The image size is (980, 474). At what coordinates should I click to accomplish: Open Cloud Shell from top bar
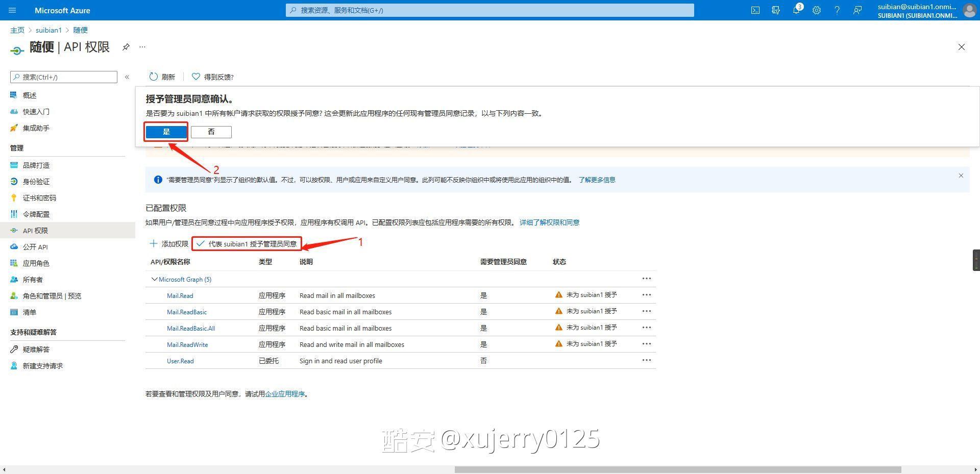755,10
